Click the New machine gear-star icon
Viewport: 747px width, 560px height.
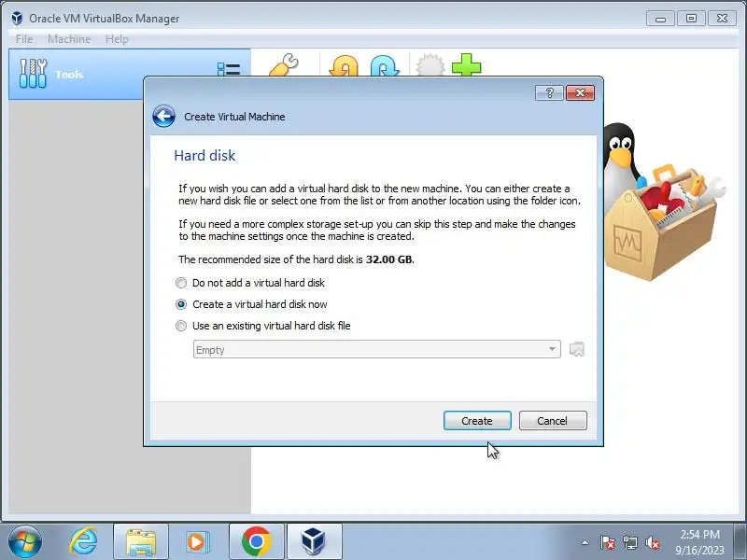point(430,65)
